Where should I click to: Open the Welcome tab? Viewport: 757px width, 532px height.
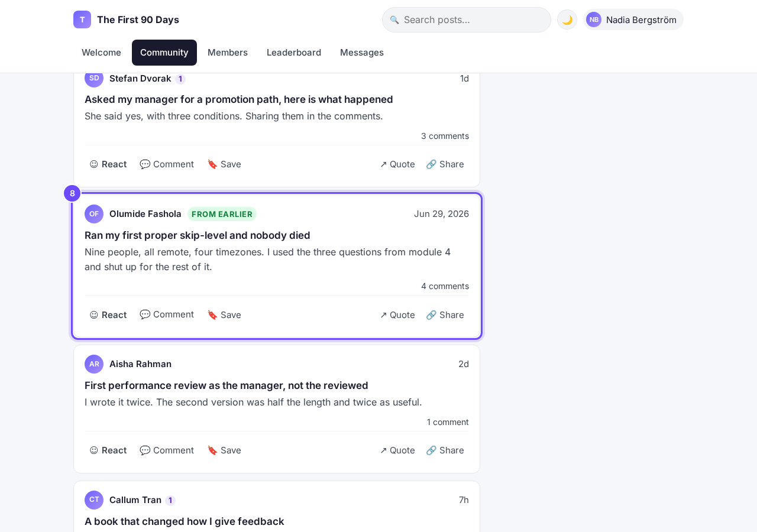pos(101,53)
